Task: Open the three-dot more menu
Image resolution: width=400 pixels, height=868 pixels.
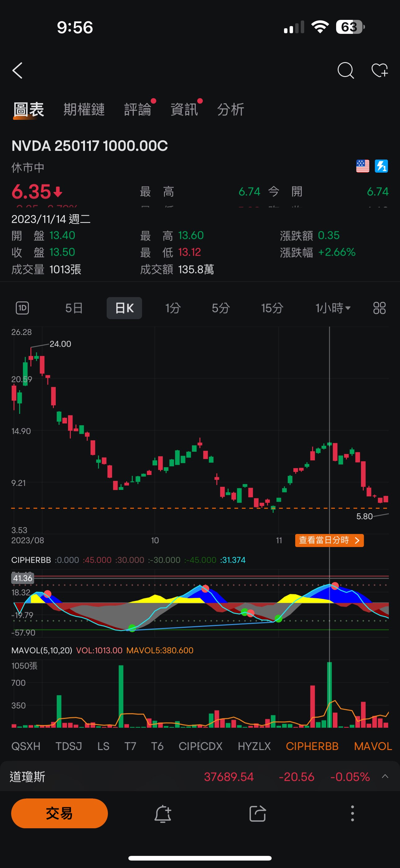Action: (x=353, y=814)
